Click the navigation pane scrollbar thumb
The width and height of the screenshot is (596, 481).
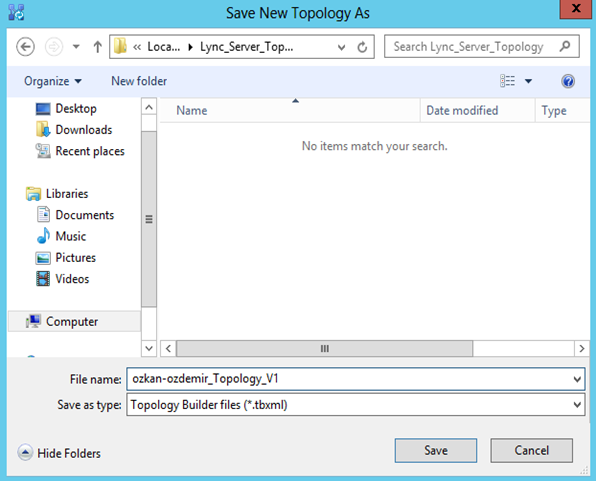point(149,219)
